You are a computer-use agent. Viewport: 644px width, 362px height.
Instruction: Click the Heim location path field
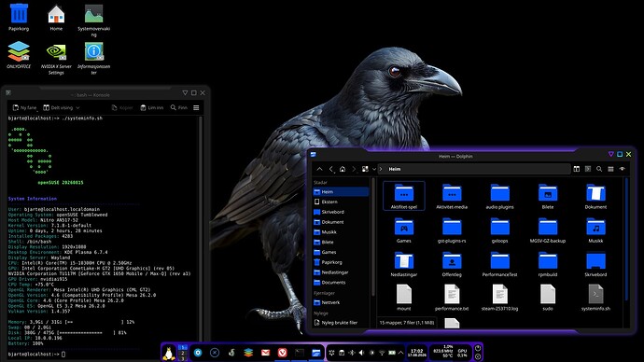pyautogui.click(x=474, y=169)
